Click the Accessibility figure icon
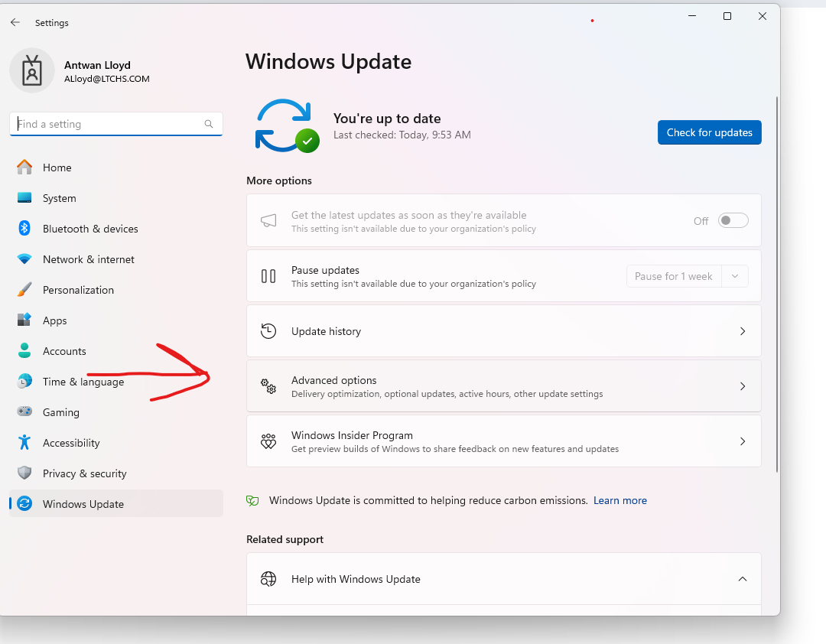This screenshot has width=826, height=644. (x=24, y=442)
